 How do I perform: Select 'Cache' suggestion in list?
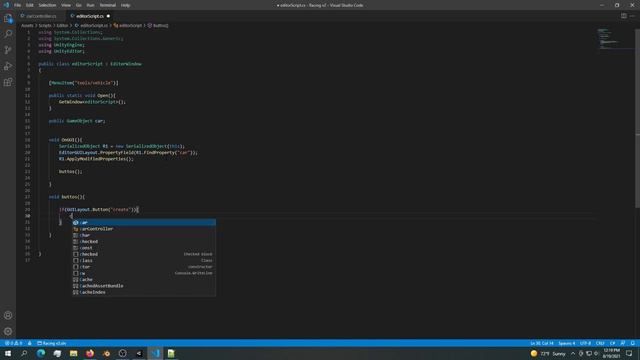click(x=144, y=280)
